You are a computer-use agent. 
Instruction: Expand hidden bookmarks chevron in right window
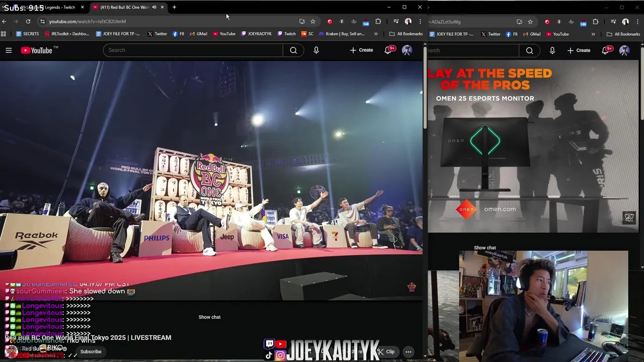593,34
